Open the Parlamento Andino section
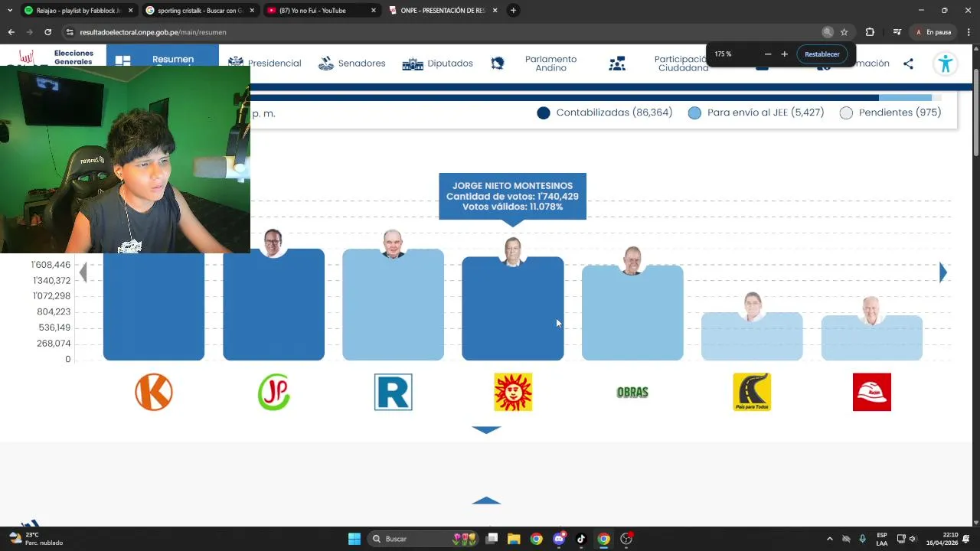Screen dimensions: 980x551 point(535,64)
